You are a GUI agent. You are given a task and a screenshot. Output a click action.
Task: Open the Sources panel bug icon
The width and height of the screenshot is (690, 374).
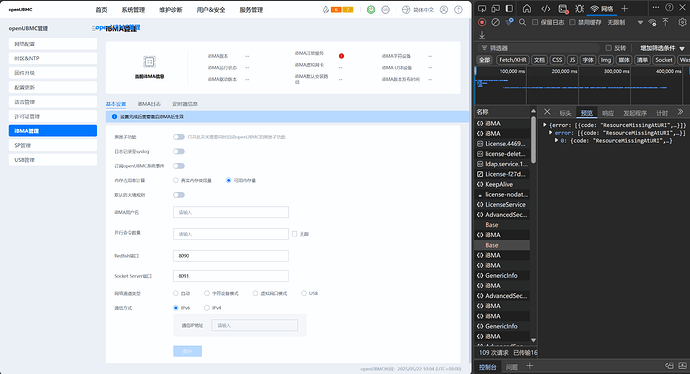coord(580,8)
